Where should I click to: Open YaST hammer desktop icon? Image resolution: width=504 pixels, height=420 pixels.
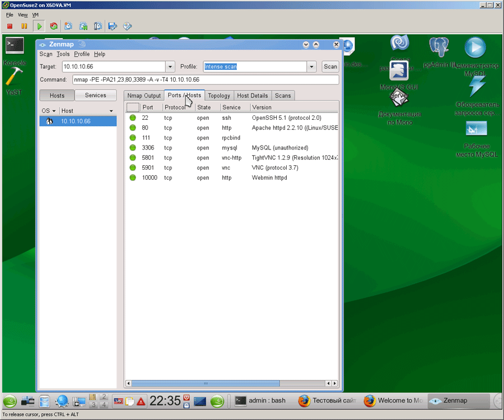click(13, 77)
